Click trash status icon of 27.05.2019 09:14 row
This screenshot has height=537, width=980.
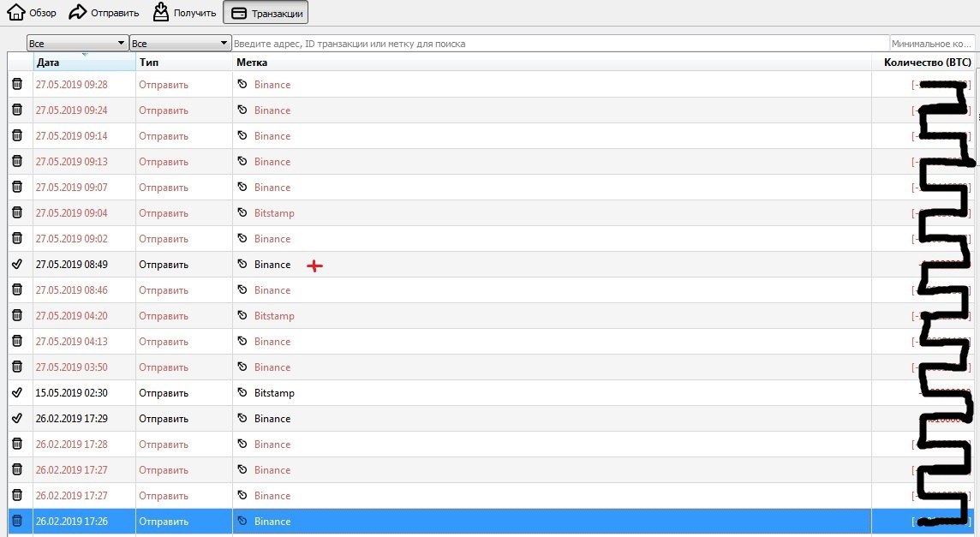[x=17, y=135]
